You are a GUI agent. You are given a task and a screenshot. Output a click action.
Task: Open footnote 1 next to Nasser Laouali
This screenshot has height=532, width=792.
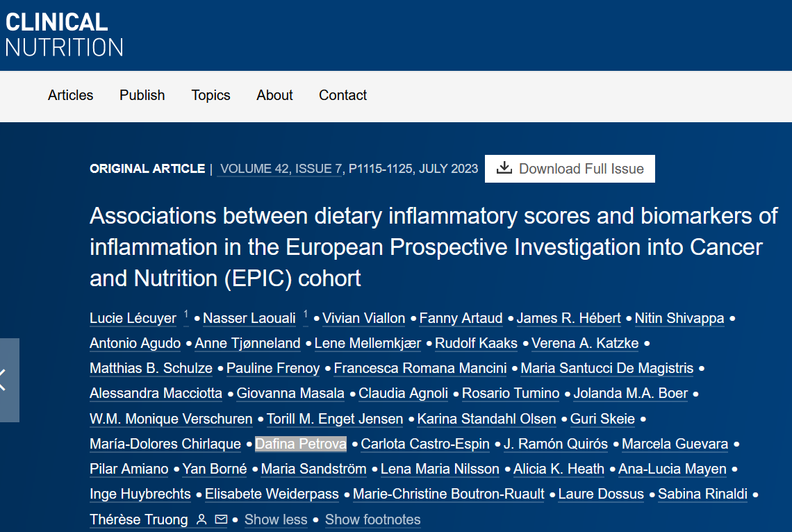[306, 315]
